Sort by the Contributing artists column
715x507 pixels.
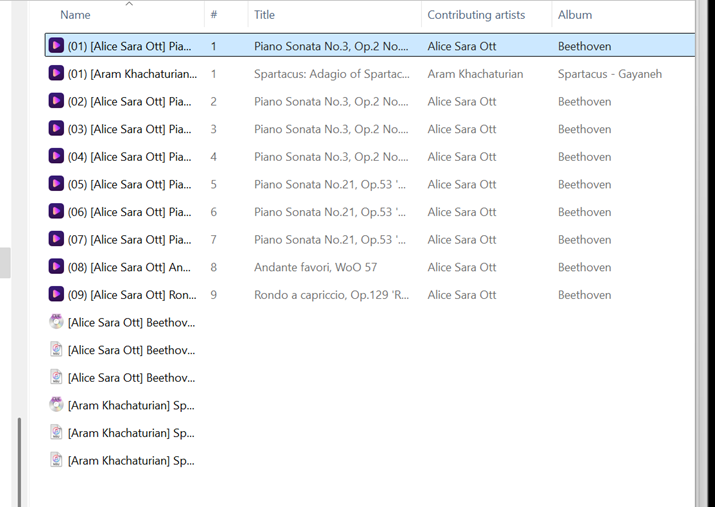(x=476, y=15)
